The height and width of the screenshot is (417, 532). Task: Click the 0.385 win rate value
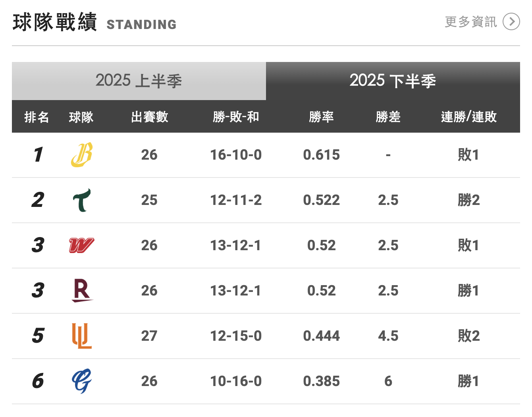[321, 381]
